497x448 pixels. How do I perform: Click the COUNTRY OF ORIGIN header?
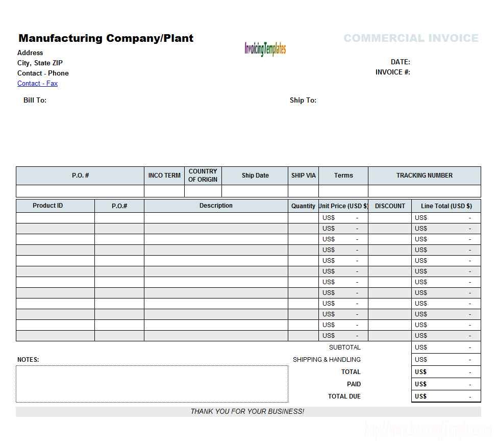pos(203,176)
